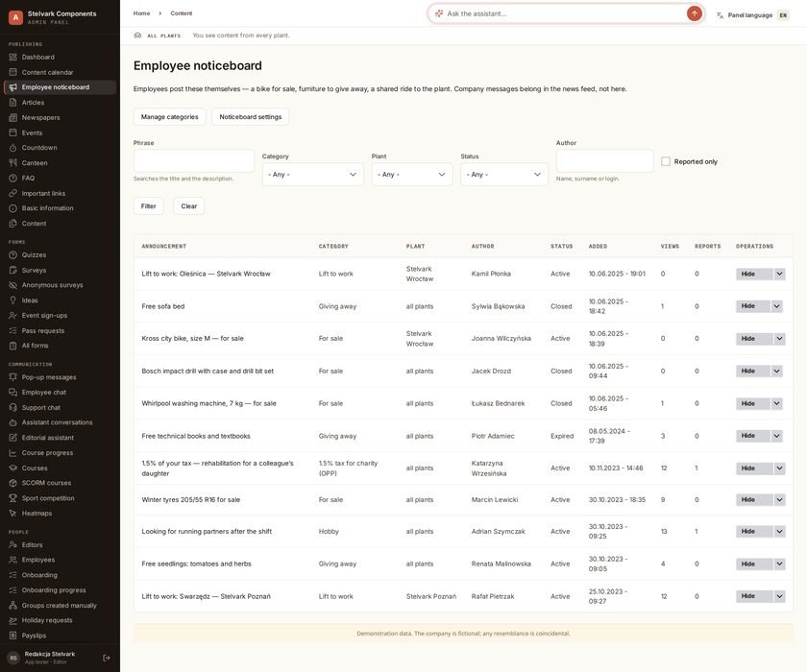The width and height of the screenshot is (807, 672).
Task: Focus the Ask the assistant field
Action: 564,13
